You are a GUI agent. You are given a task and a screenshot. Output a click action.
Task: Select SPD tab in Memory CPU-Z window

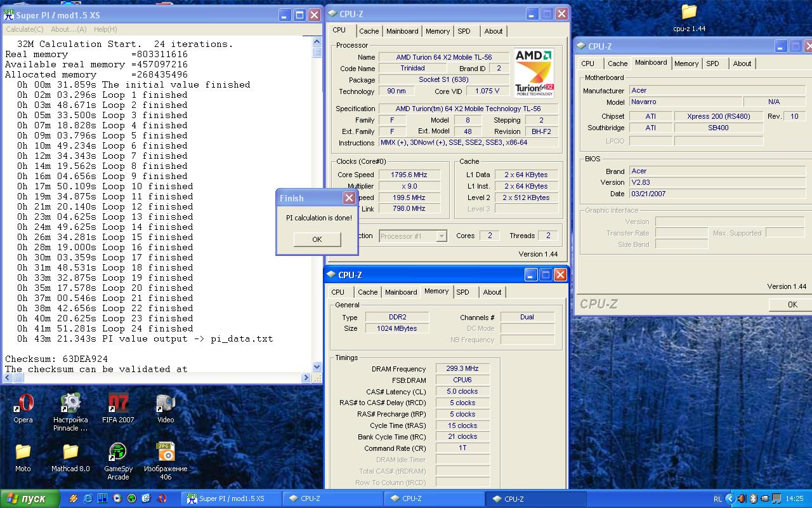pos(463,292)
